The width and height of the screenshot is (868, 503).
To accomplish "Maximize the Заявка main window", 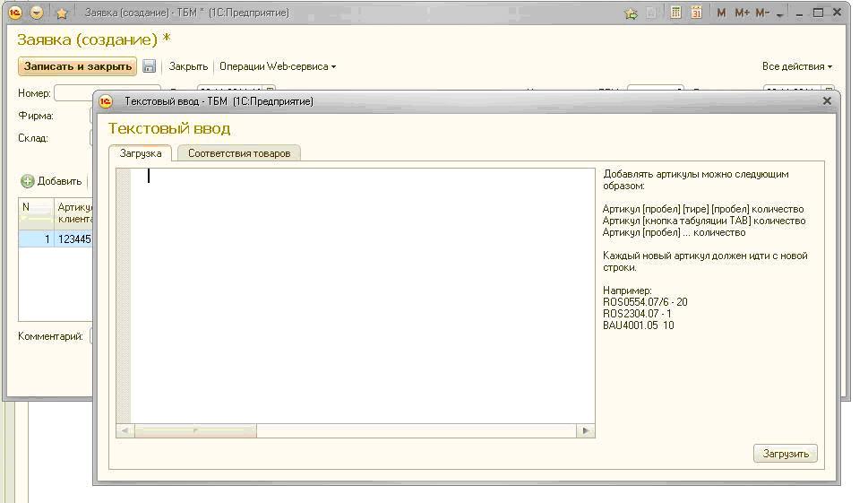I will click(x=818, y=13).
